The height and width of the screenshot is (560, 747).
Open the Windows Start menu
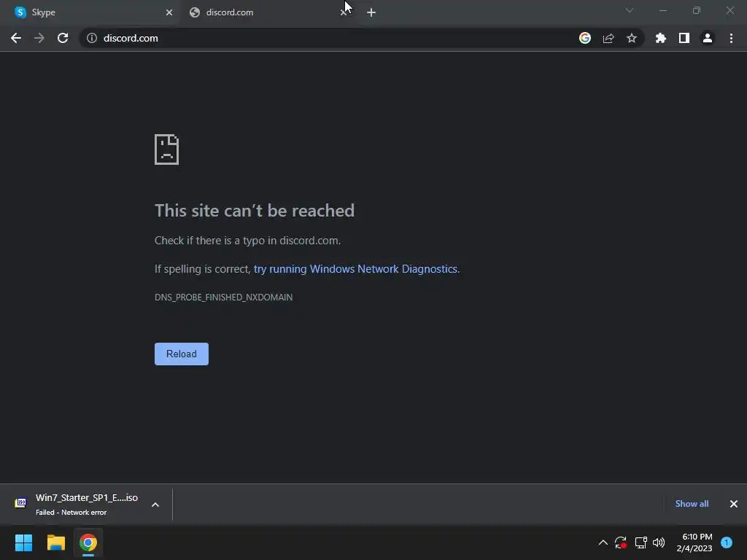click(x=23, y=542)
